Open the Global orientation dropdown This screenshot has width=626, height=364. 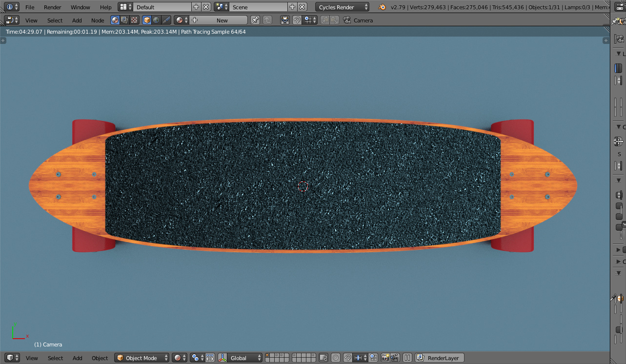point(244,358)
